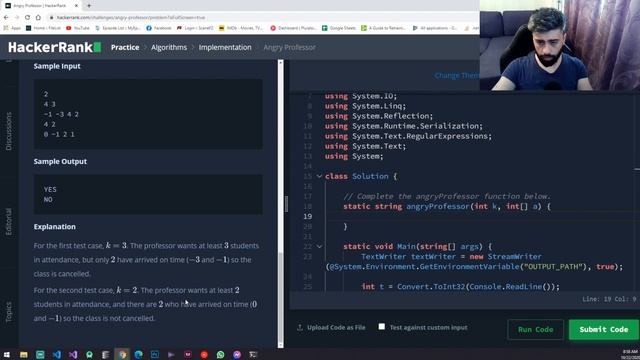Collapse the static void Main code fold
640x360 pixels.
pyautogui.click(x=319, y=247)
